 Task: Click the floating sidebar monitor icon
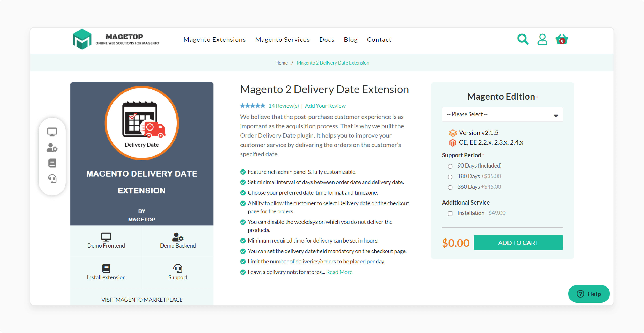[52, 132]
